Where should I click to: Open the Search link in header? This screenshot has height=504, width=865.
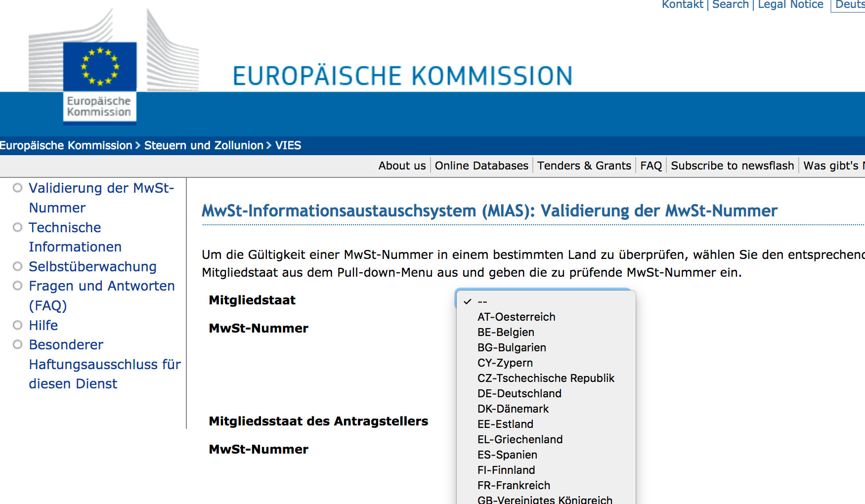tap(730, 4)
